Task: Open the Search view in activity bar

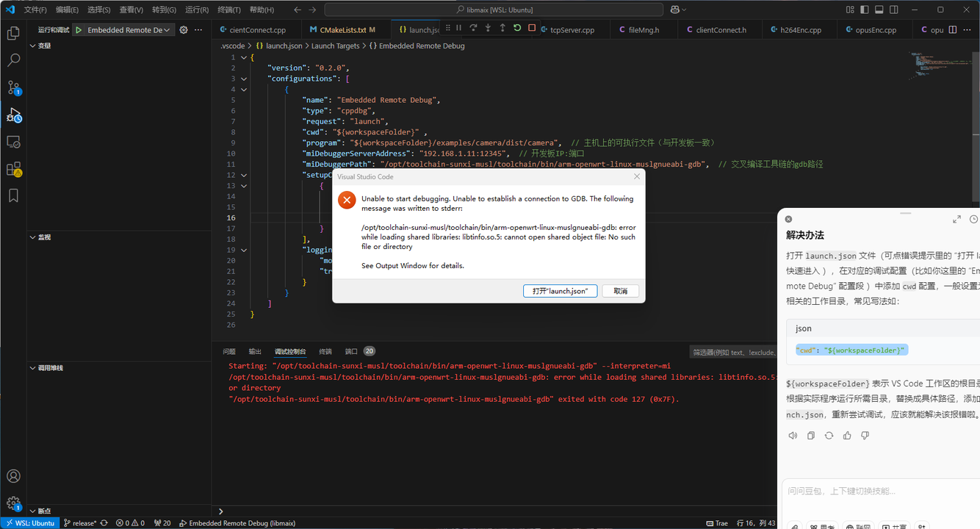Action: coord(13,60)
